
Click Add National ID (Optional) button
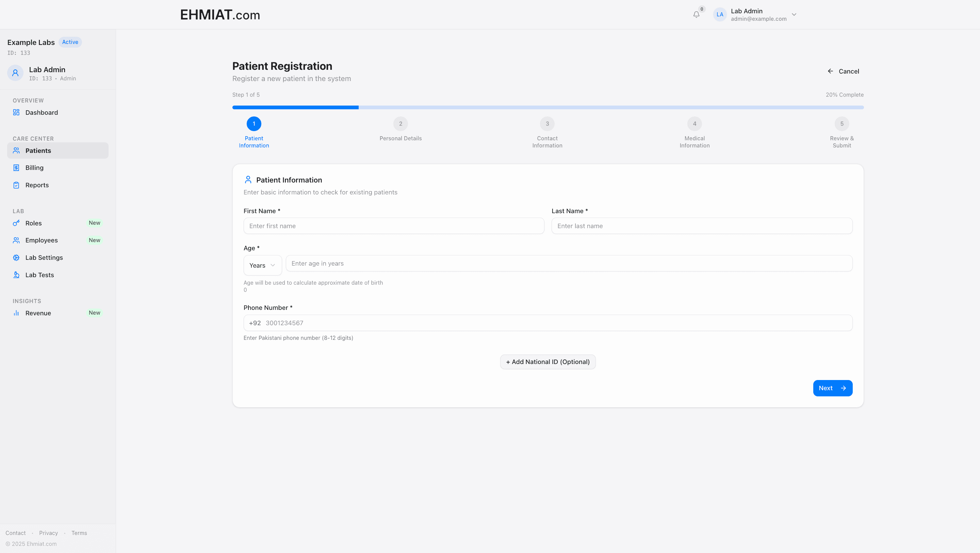pos(548,362)
